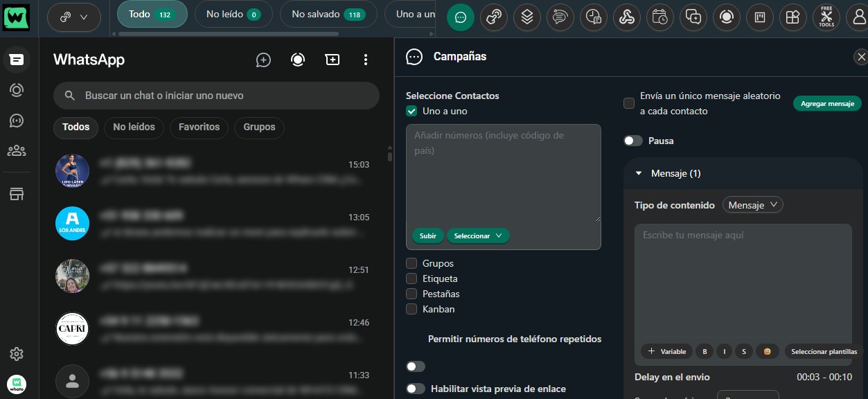Click the storefront icon in left sidebar
868x399 pixels.
point(17,194)
